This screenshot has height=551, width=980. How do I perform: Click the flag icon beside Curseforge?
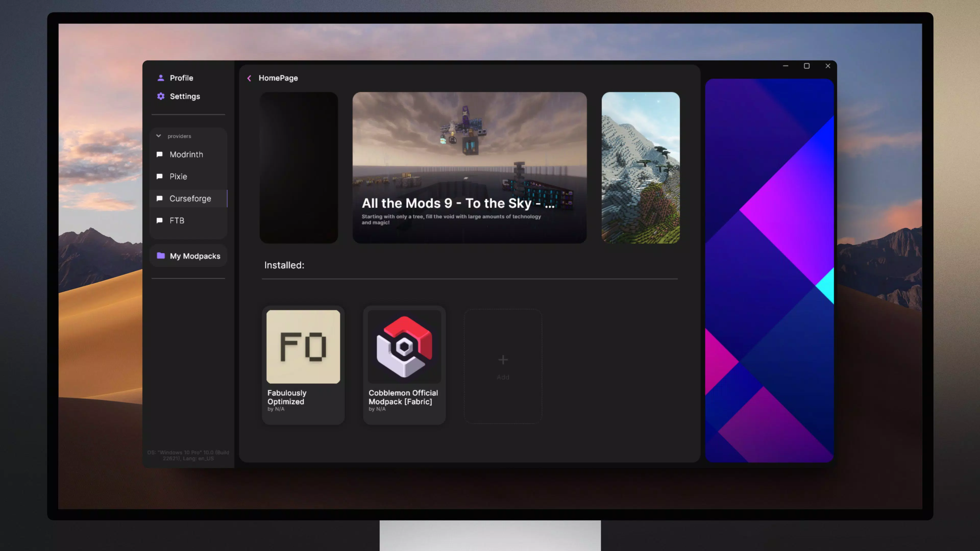[160, 198]
